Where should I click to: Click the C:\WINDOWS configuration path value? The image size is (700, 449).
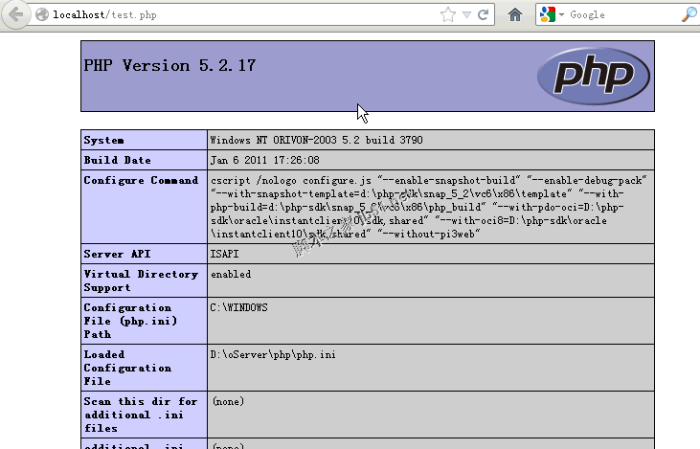click(239, 307)
